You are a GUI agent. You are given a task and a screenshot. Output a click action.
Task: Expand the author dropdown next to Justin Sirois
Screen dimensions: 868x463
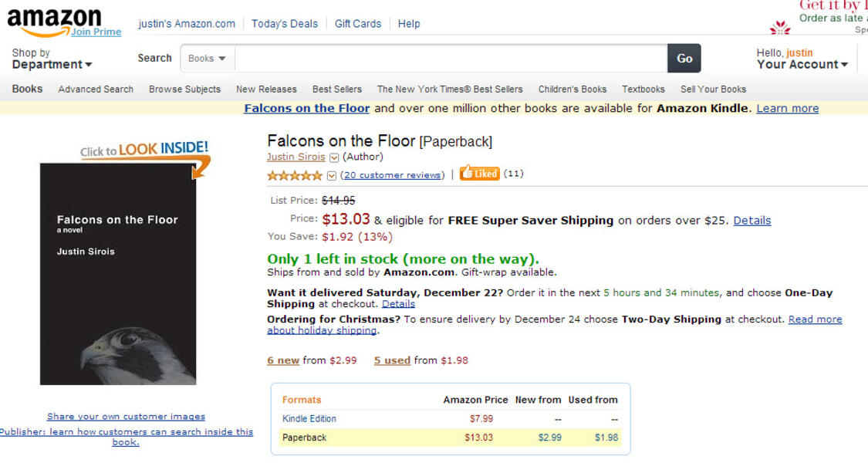point(334,158)
